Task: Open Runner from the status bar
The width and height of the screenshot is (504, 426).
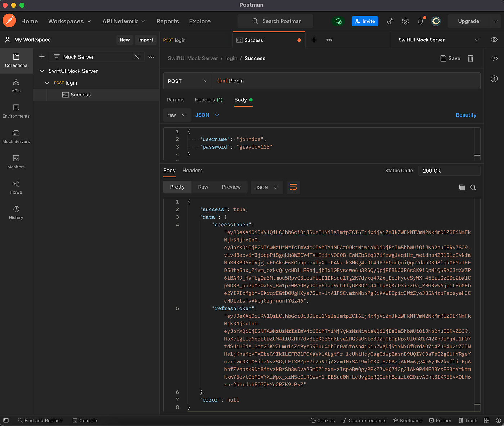Action: pyautogui.click(x=440, y=420)
